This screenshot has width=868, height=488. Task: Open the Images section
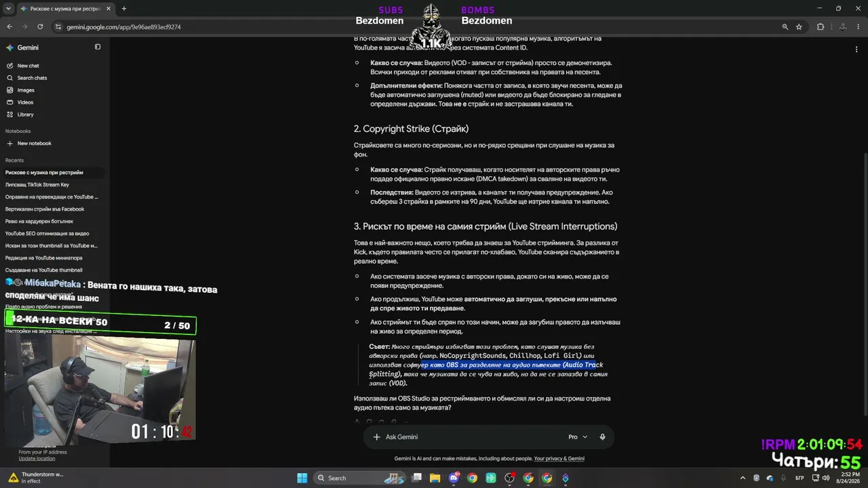tap(20, 90)
